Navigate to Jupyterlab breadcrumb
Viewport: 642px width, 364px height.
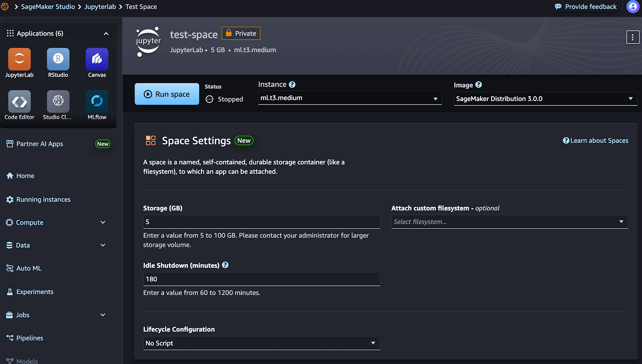coord(100,7)
